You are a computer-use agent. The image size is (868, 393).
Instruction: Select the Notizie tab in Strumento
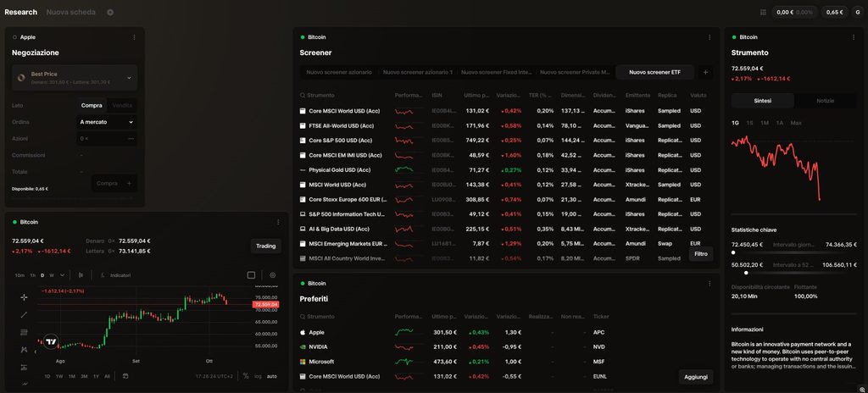tap(825, 101)
